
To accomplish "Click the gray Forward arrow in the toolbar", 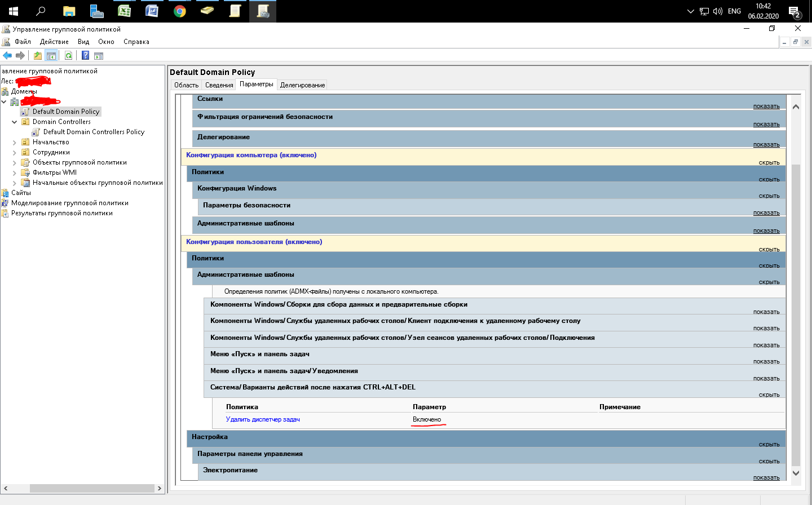I will (x=20, y=55).
